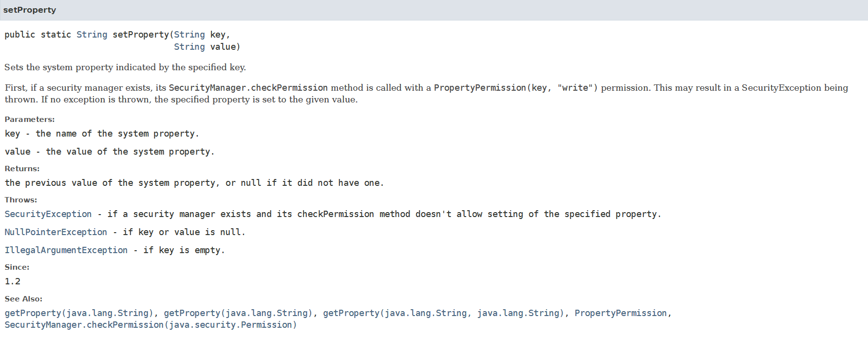This screenshot has height=338, width=868.
Task: Click the setProperty method name in signature
Action: (140, 35)
